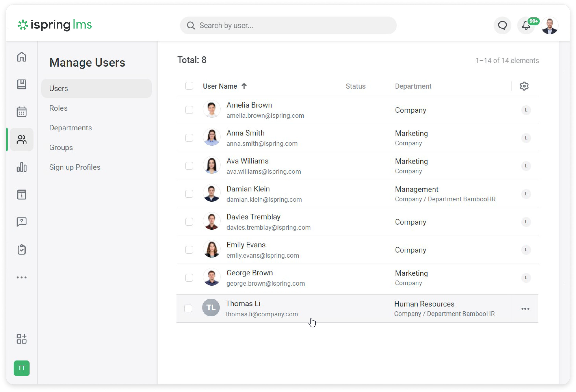Click the question mark chat icon
This screenshot has height=392, width=576.
(x=21, y=222)
